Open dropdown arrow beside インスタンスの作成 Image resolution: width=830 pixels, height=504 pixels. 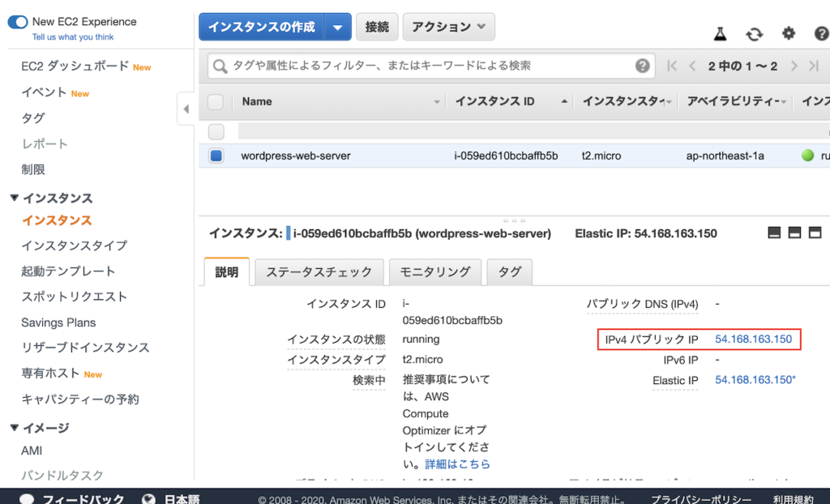[338, 27]
